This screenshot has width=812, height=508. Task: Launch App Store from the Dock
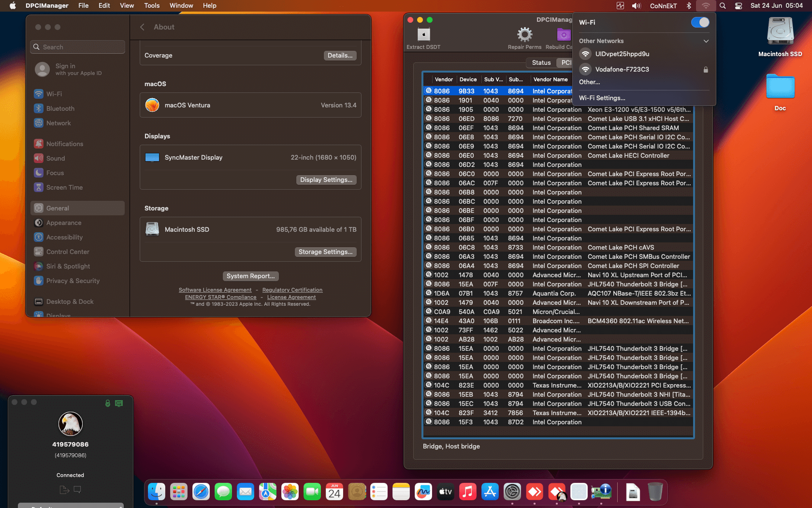(x=490, y=492)
